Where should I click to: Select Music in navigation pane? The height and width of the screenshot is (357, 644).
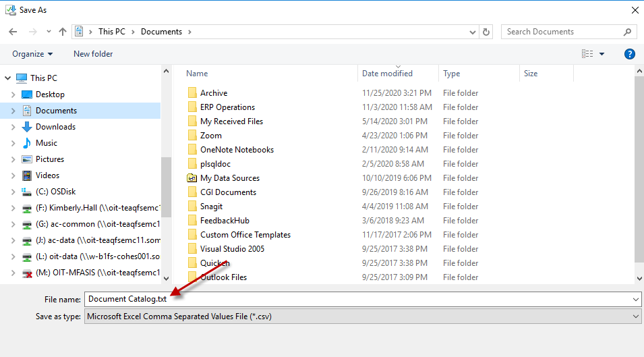(47, 143)
